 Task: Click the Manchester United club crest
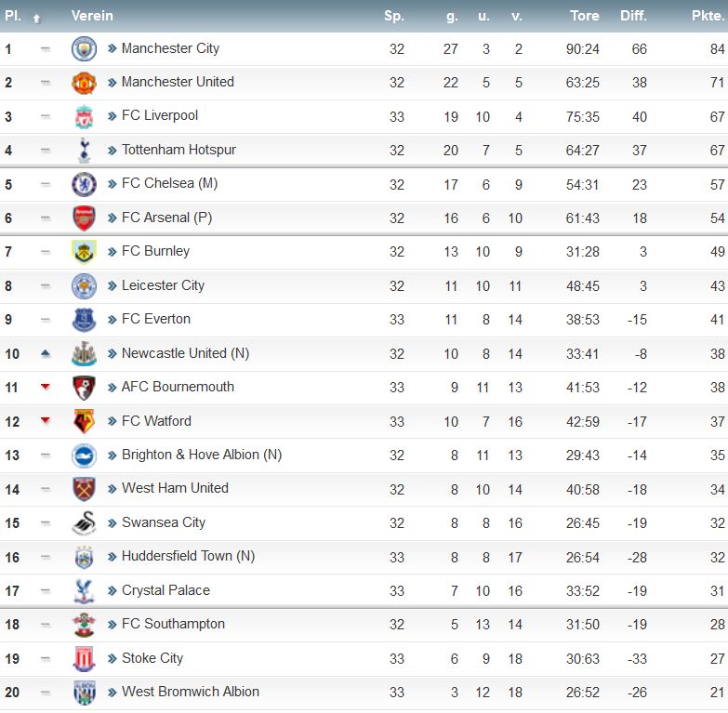pyautogui.click(x=84, y=83)
